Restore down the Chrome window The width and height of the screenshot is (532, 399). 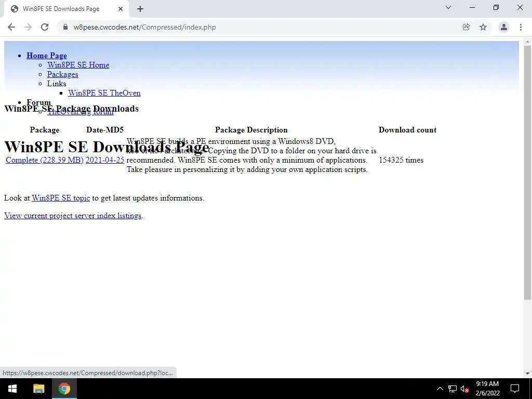[496, 7]
